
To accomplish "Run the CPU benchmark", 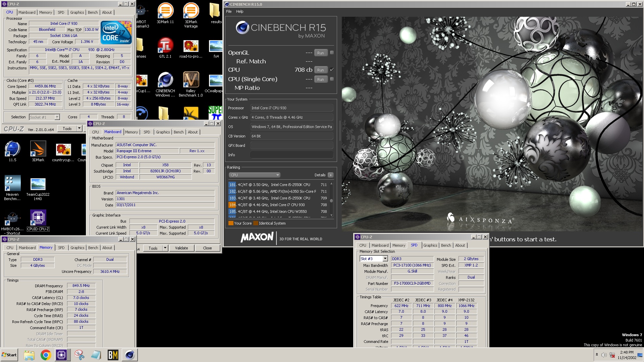I will pyautogui.click(x=321, y=70).
